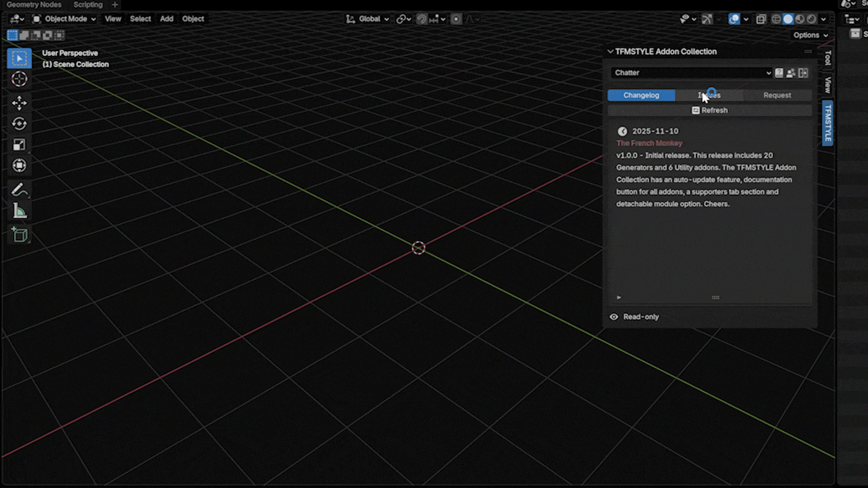Switch to the Request tab
Viewport: 868px width, 488px height.
click(x=777, y=95)
